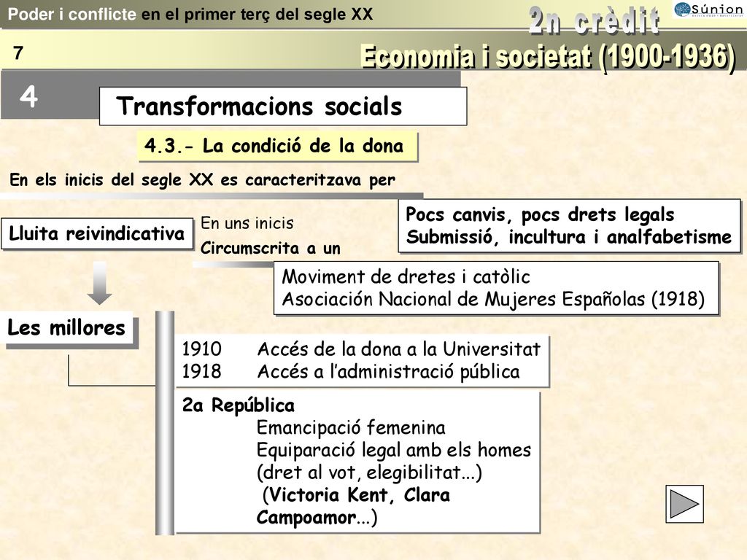Screen dimensions: 747x560
Task: Click 'Submissió, incultura i analfabetisme' line
Action: [569, 237]
